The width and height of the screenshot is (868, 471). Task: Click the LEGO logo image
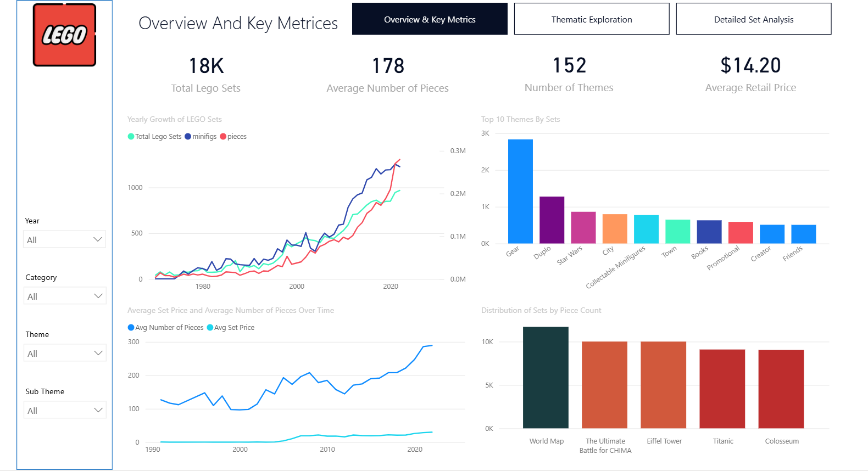[x=65, y=35]
